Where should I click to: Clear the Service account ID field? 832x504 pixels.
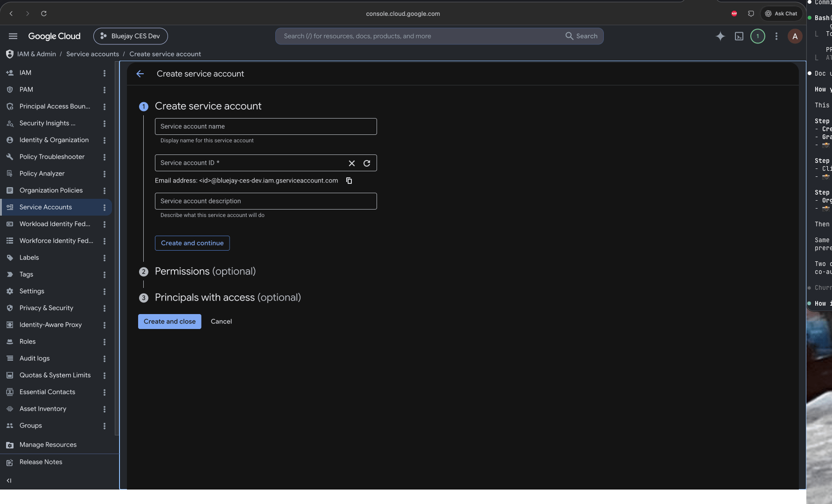352,163
